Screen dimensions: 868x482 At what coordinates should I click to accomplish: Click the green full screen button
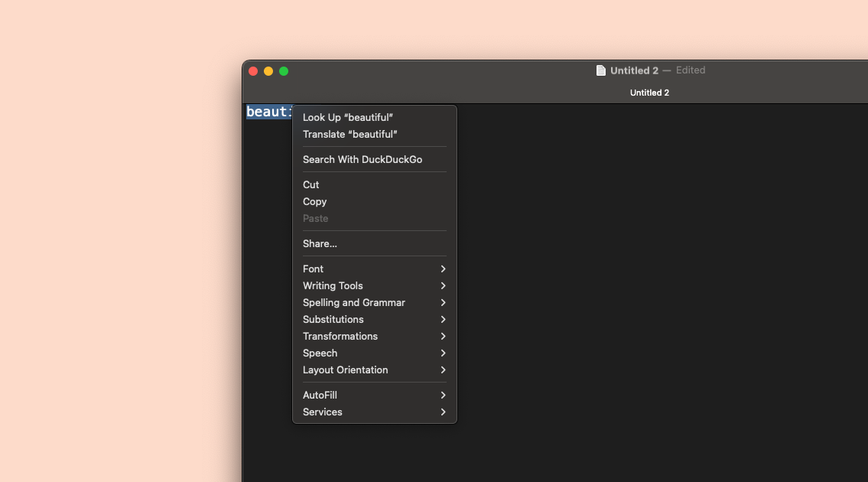click(284, 71)
